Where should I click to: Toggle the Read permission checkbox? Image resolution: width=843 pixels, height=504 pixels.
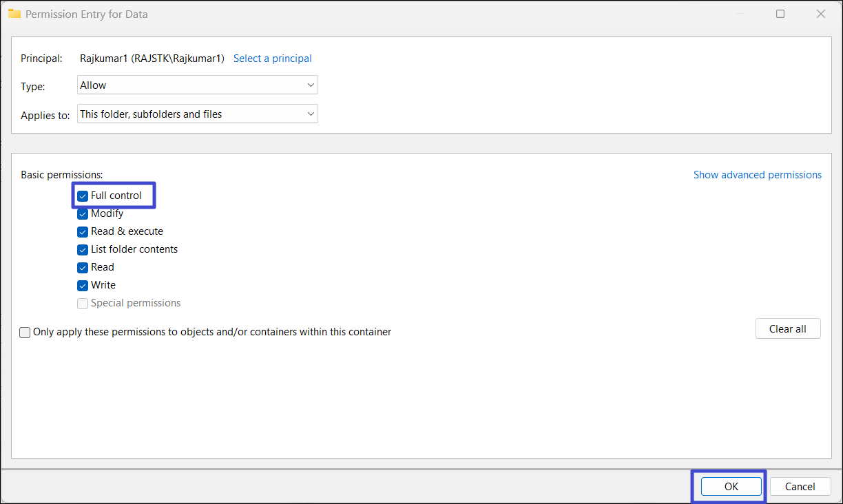pos(83,268)
